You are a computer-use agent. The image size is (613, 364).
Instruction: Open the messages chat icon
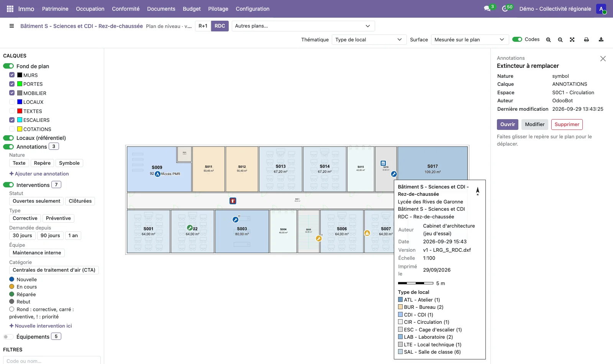click(487, 8)
